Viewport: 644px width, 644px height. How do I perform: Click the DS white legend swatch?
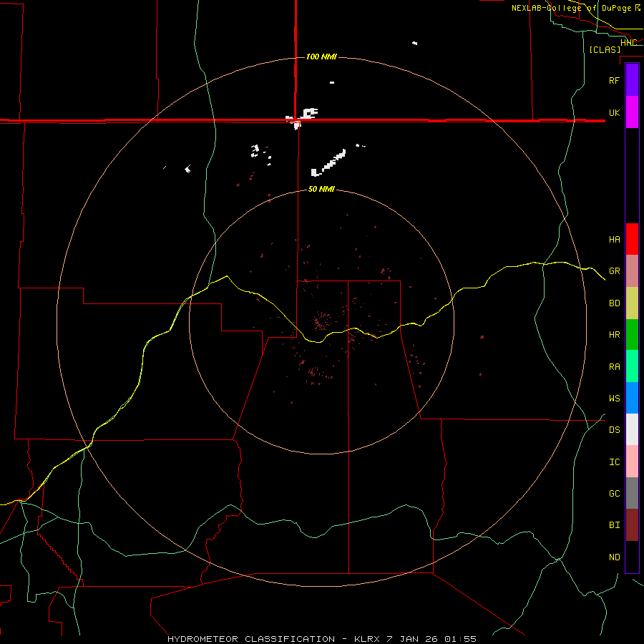click(x=632, y=429)
